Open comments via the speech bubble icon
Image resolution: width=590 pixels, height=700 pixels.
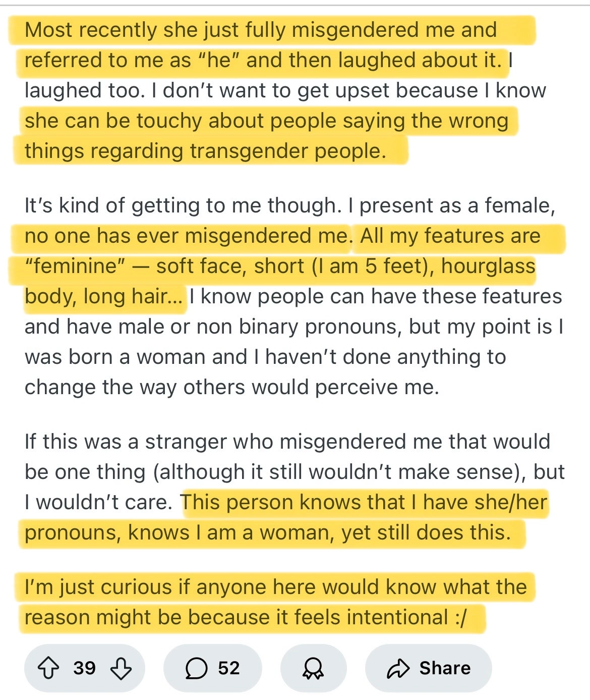click(x=196, y=668)
